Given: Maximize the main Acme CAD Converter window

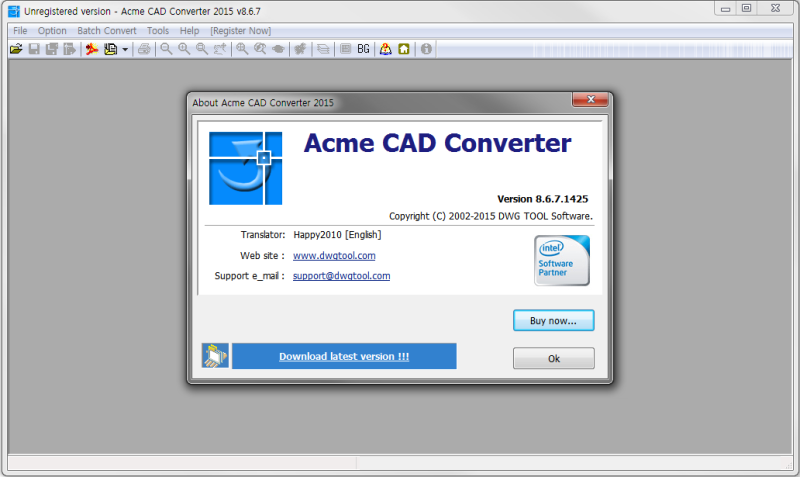Looking at the screenshot, I should coord(746,8).
